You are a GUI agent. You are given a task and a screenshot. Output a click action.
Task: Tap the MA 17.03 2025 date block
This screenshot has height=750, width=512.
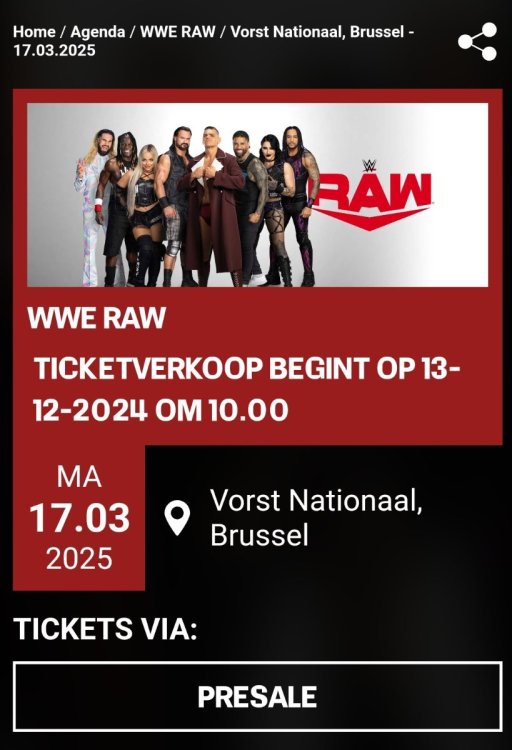click(79, 518)
